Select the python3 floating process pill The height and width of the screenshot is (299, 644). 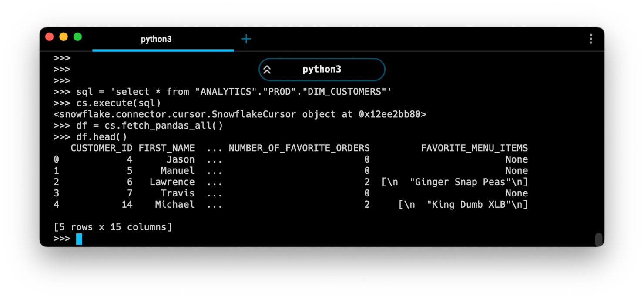pos(322,69)
